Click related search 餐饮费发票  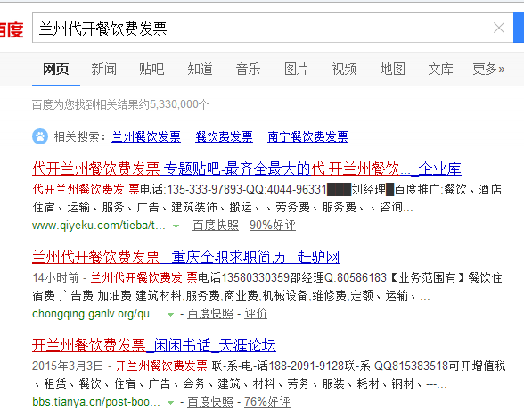(224, 136)
